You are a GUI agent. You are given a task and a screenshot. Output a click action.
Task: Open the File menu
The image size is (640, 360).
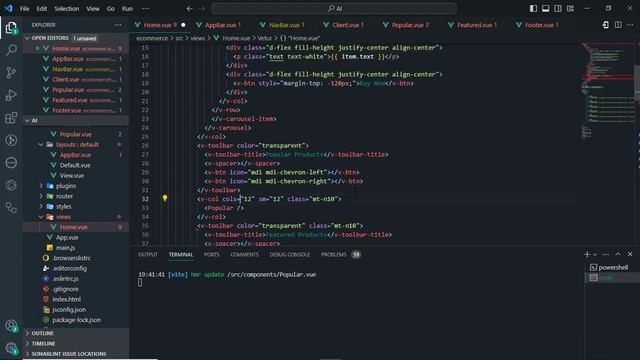pyautogui.click(x=24, y=8)
